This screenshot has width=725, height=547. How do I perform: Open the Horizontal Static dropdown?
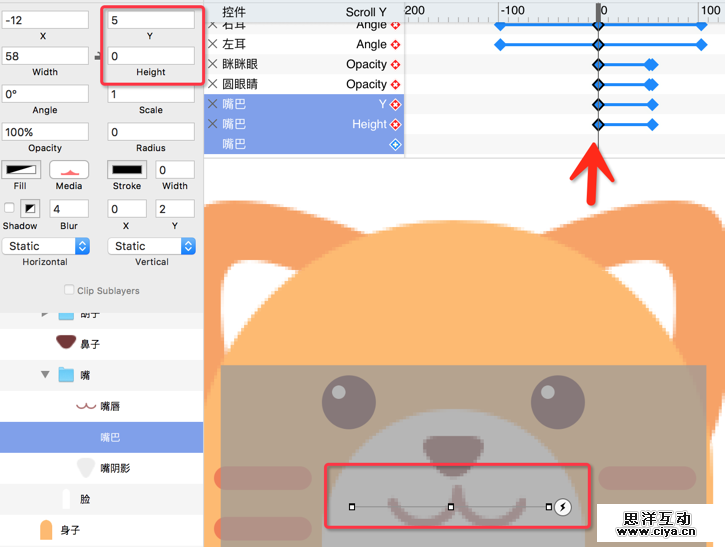(x=46, y=246)
